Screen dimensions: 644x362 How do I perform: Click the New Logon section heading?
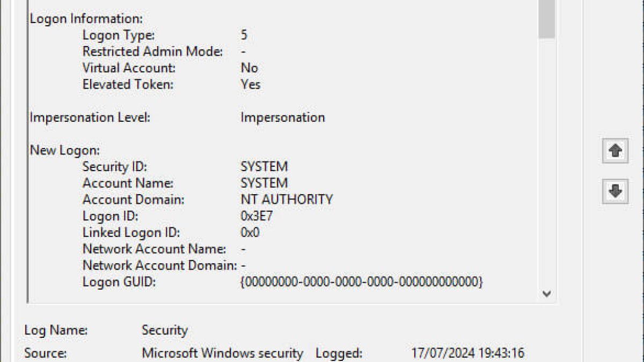(x=64, y=150)
